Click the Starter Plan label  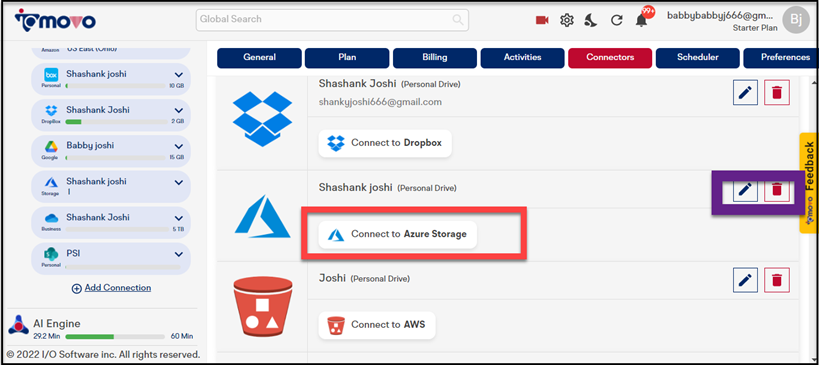[755, 28]
